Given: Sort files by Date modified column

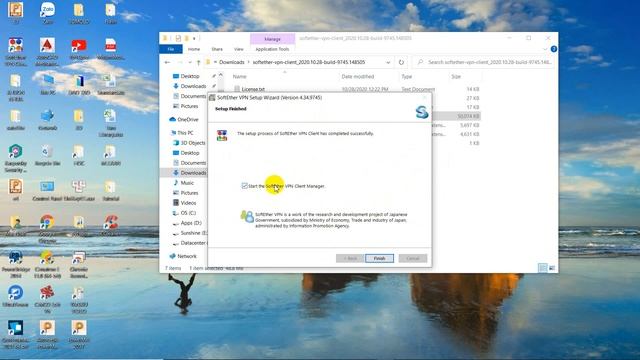Looking at the screenshot, I should click(x=358, y=77).
